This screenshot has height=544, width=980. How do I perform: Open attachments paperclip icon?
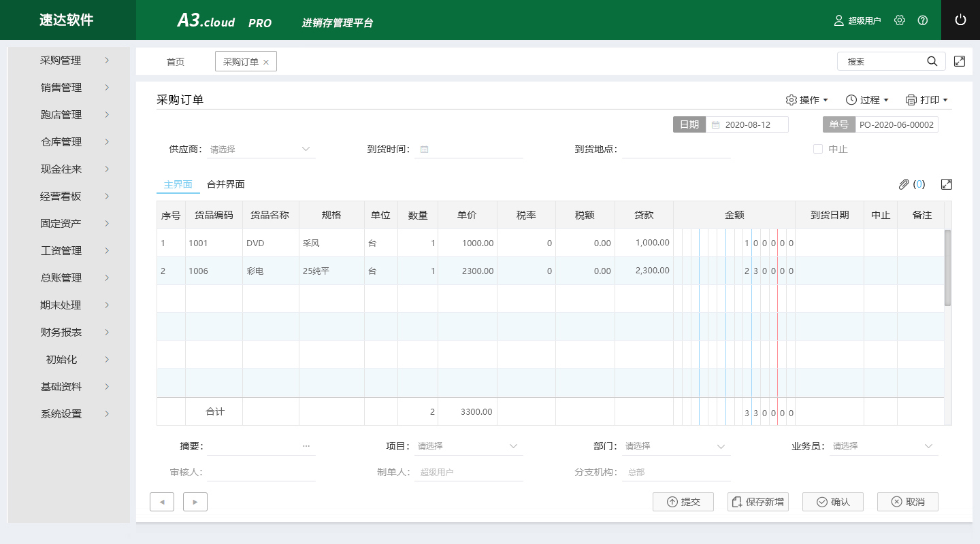pyautogui.click(x=904, y=184)
